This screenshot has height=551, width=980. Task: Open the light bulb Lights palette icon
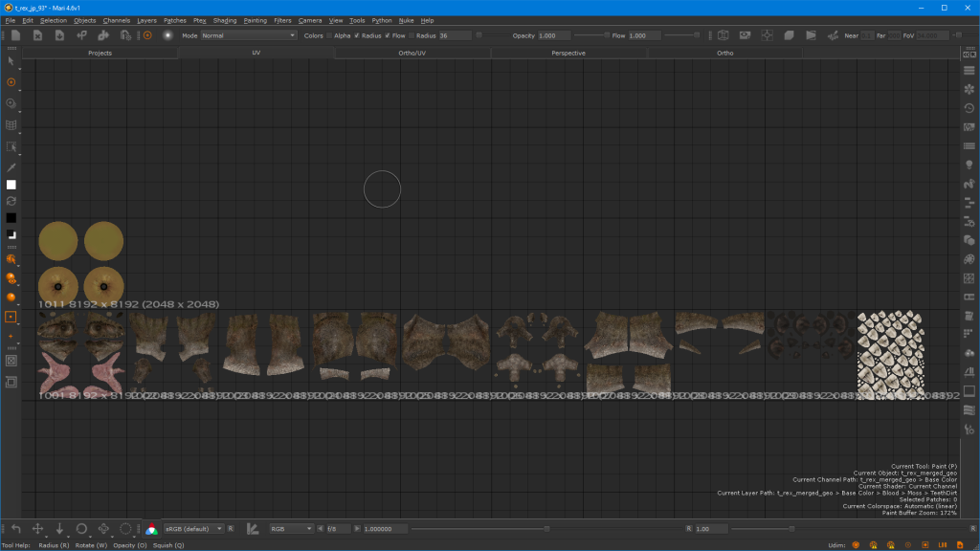969,165
